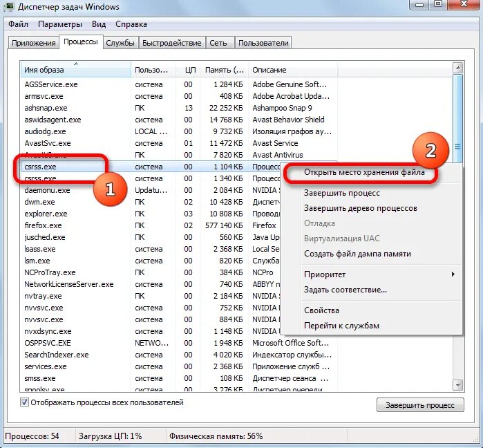Click the Завершить процесс button at bottom
Image resolution: width=483 pixels, height=448 pixels.
click(x=420, y=405)
